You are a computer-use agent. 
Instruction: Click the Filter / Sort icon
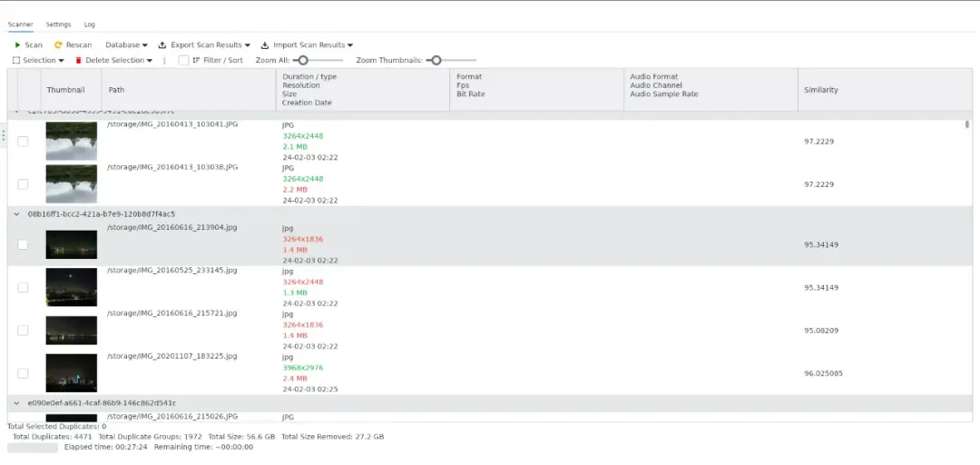pos(196,61)
